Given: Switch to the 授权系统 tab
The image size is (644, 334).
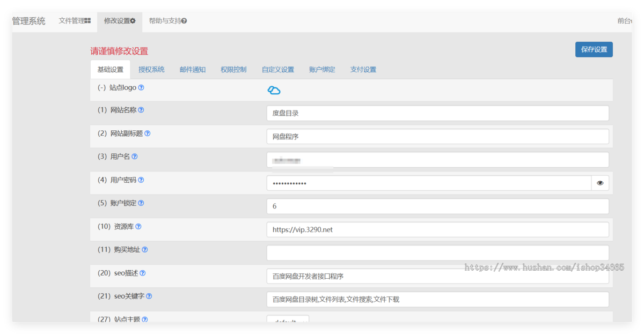Looking at the screenshot, I should pos(151,70).
